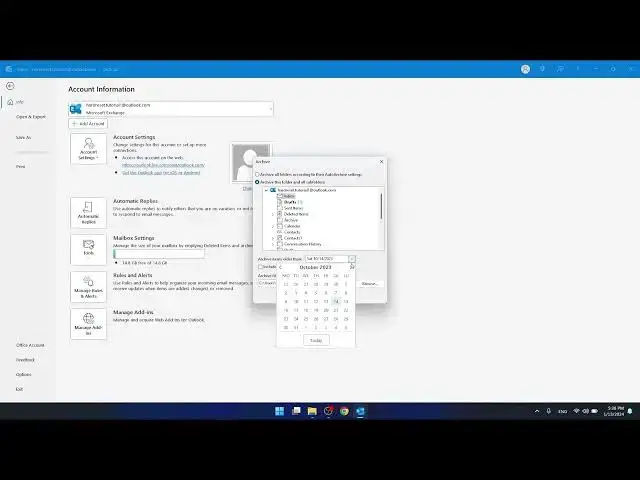Click the mailbox storage usage bar

pos(159,254)
